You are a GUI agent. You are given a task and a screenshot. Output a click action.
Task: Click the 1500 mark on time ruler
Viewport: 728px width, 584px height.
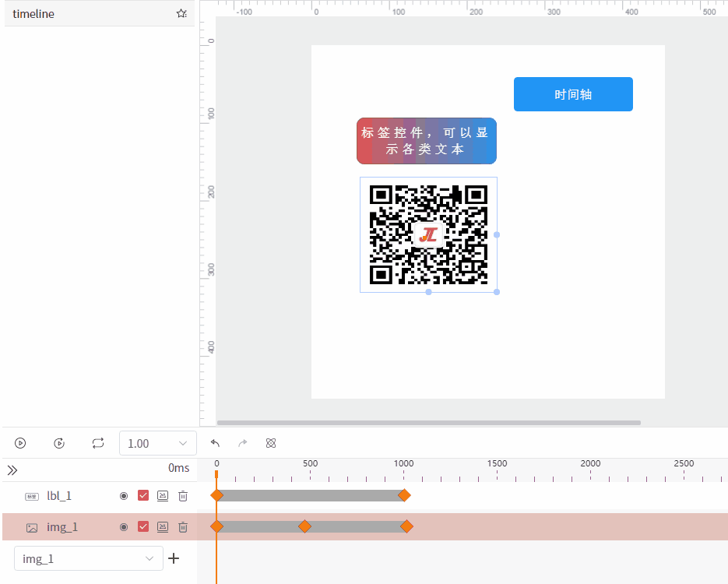tap(498, 463)
